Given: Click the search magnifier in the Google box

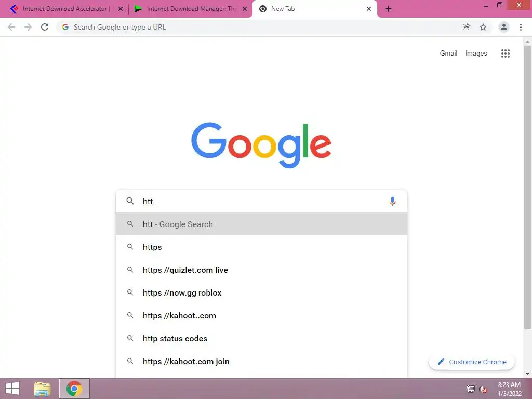Looking at the screenshot, I should coord(130,201).
